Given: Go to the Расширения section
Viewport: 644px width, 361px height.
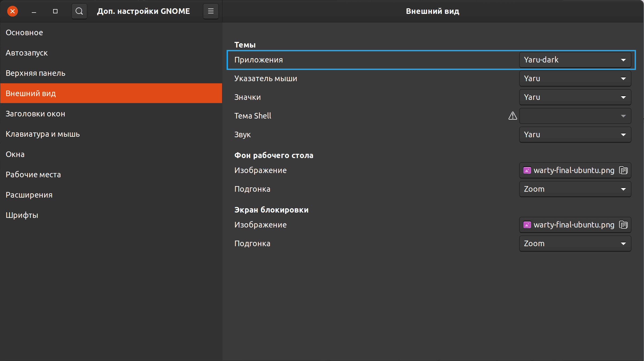Looking at the screenshot, I should point(111,195).
